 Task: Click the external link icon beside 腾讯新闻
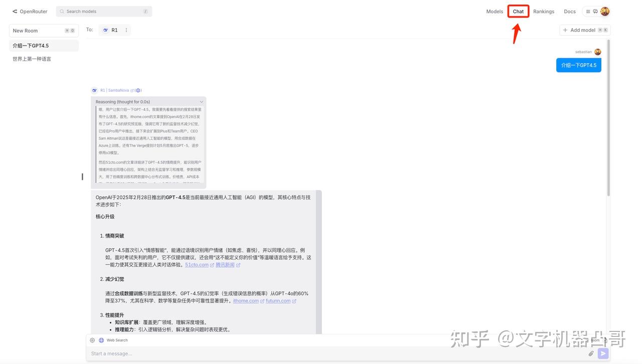pos(237,264)
